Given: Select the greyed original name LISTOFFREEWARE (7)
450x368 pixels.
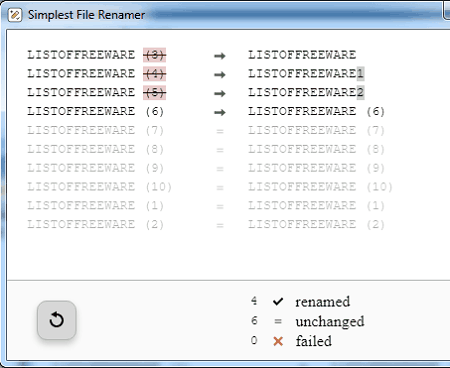Looking at the screenshot, I should 96,130.
